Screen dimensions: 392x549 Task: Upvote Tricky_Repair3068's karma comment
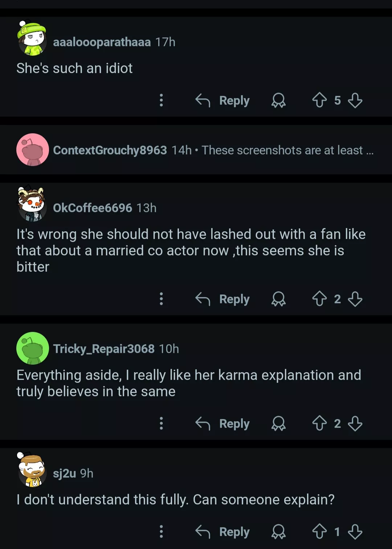319,423
